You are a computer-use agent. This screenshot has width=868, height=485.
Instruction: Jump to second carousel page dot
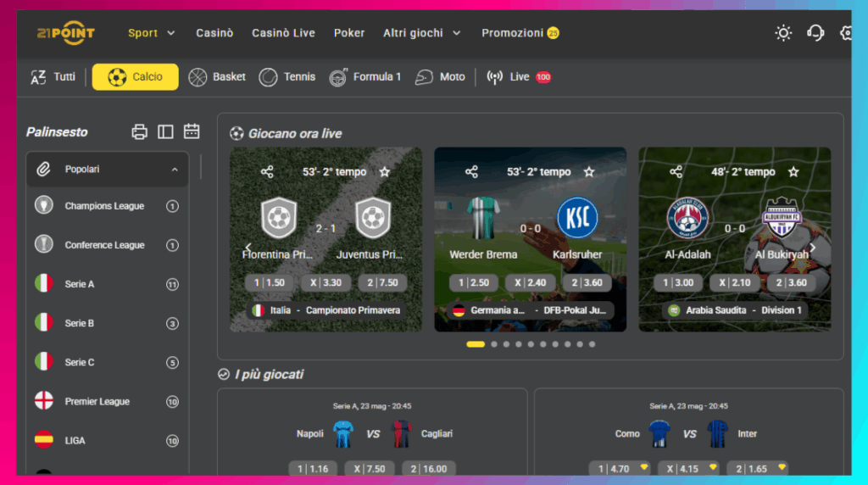click(494, 344)
